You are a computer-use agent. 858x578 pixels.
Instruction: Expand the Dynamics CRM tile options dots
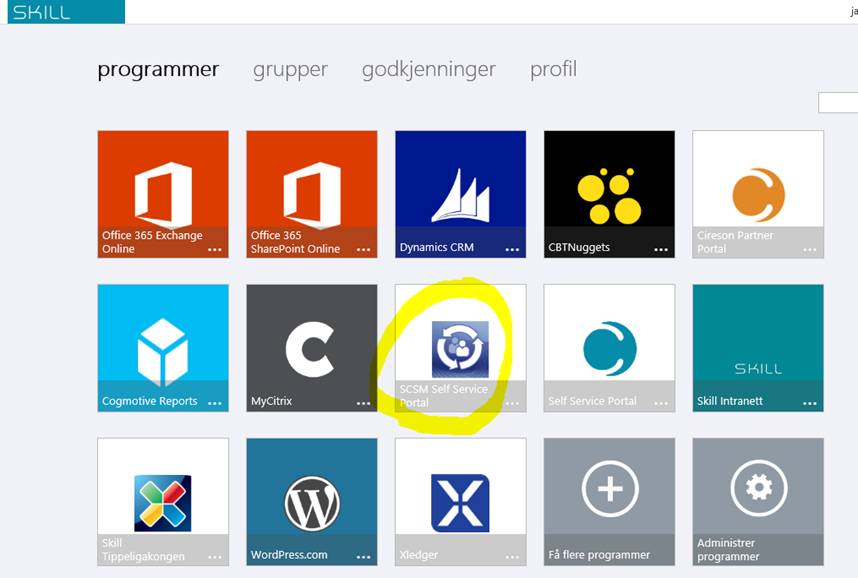pyautogui.click(x=512, y=250)
